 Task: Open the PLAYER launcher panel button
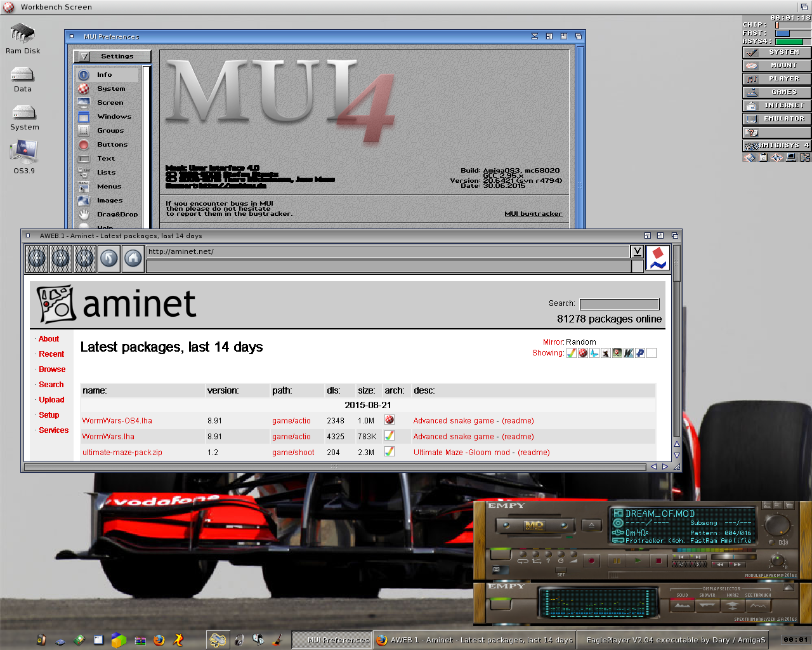[776, 79]
